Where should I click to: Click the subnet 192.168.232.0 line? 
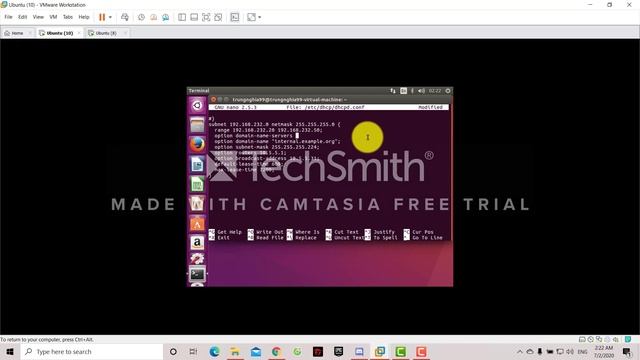[x=274, y=124]
